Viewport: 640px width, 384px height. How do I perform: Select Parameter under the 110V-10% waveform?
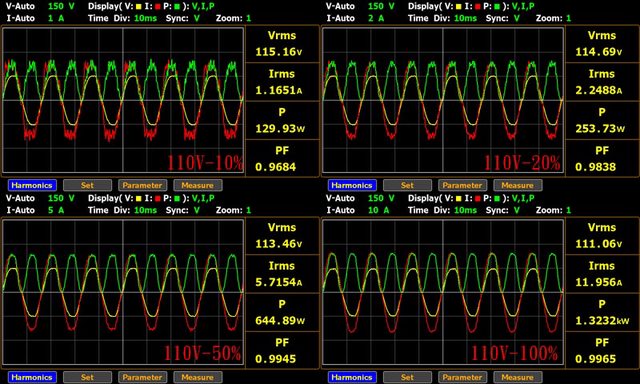[x=142, y=185]
